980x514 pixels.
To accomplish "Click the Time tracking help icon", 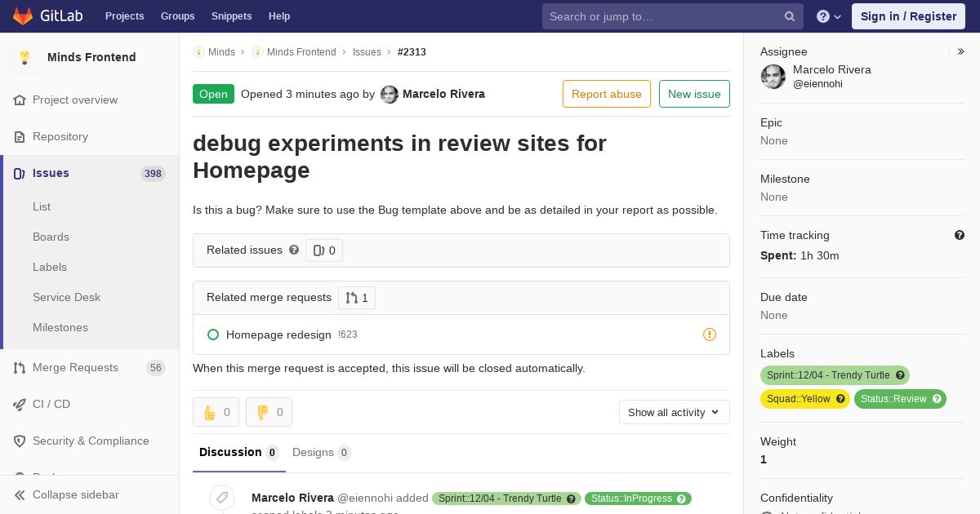I will pos(960,235).
